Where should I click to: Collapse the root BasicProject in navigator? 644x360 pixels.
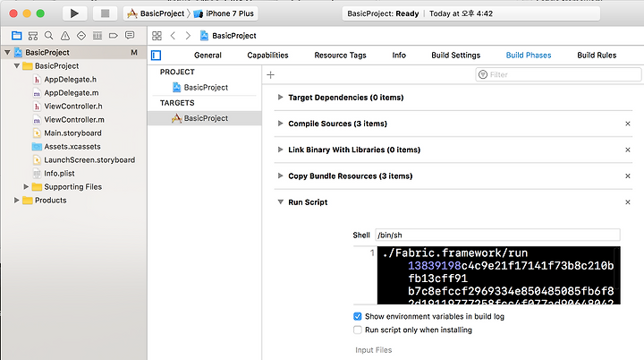point(7,53)
